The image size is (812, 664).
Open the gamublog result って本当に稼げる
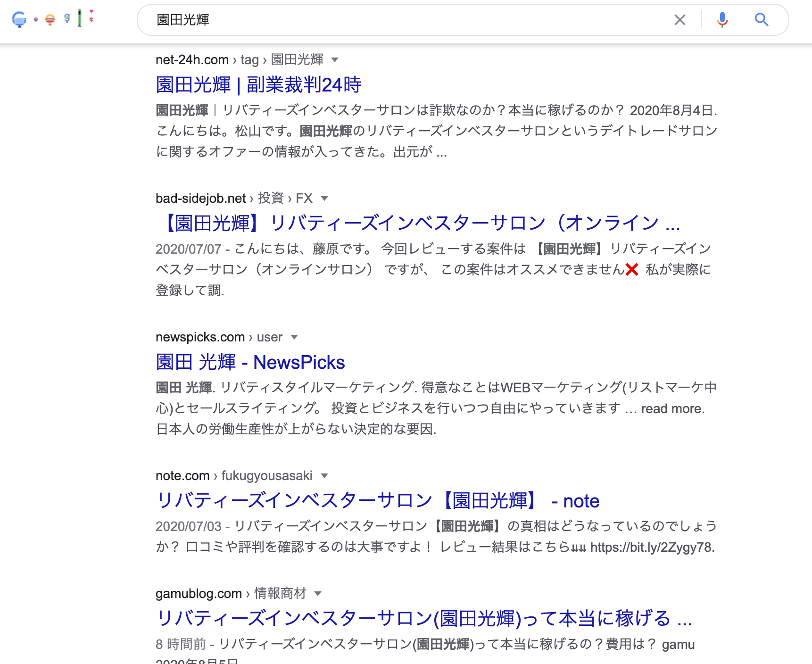[x=423, y=619]
